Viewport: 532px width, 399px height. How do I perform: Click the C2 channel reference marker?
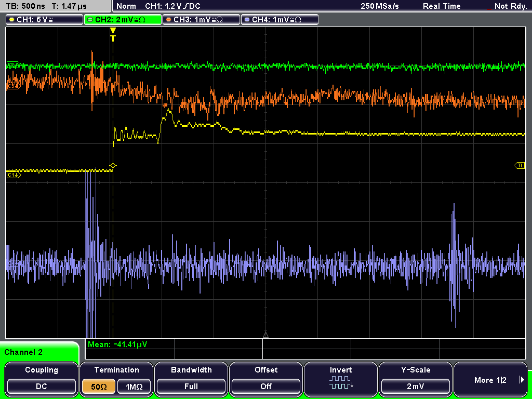coord(14,64)
